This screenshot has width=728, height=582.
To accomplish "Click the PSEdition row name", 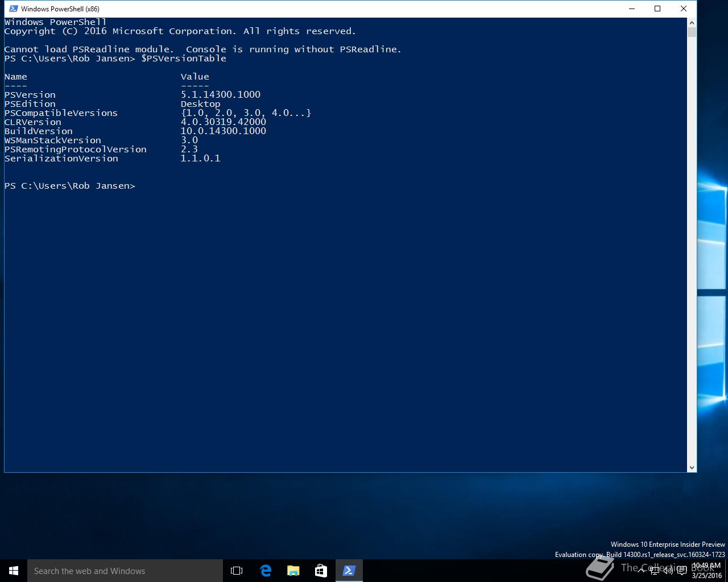I will click(x=30, y=104).
